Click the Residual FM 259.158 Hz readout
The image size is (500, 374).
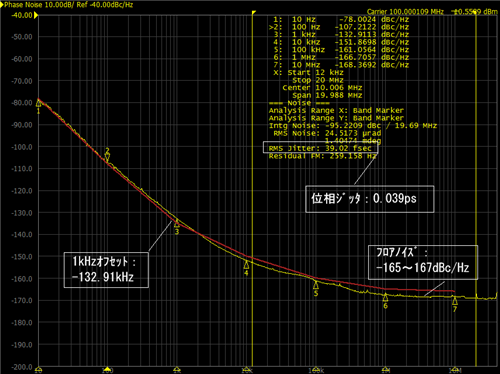322,156
